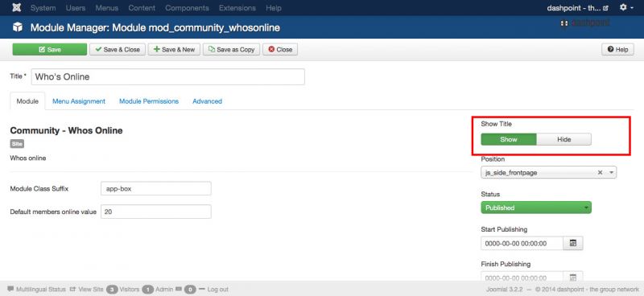The image size is (644, 296).
Task: Open the settings gear menu
Action: (626, 7)
